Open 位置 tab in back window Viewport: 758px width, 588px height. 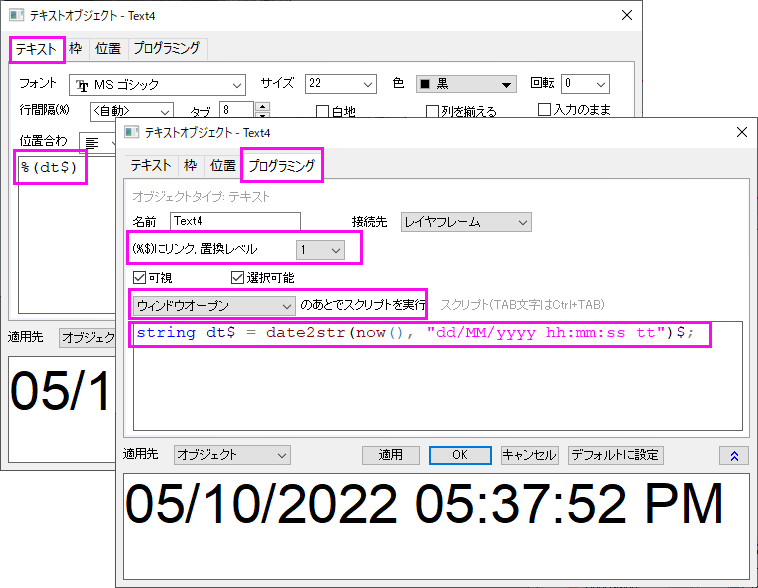point(108,48)
